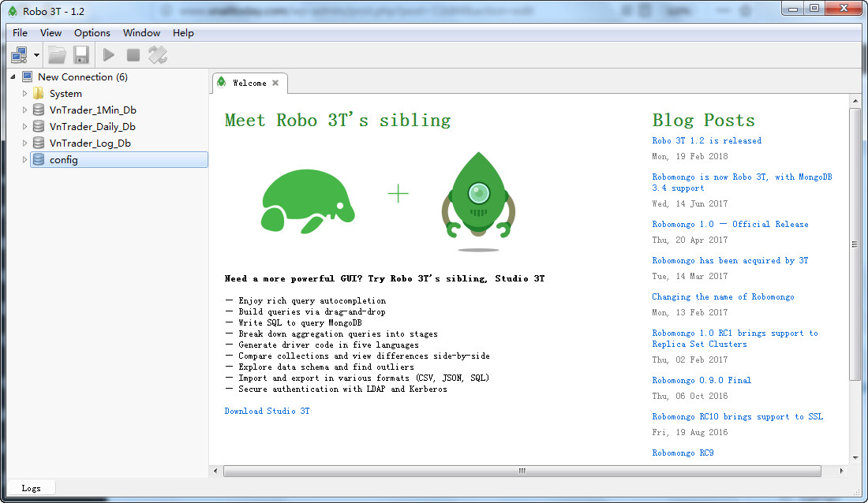Expand the VnTrader_Daily_Db tree node

click(25, 127)
